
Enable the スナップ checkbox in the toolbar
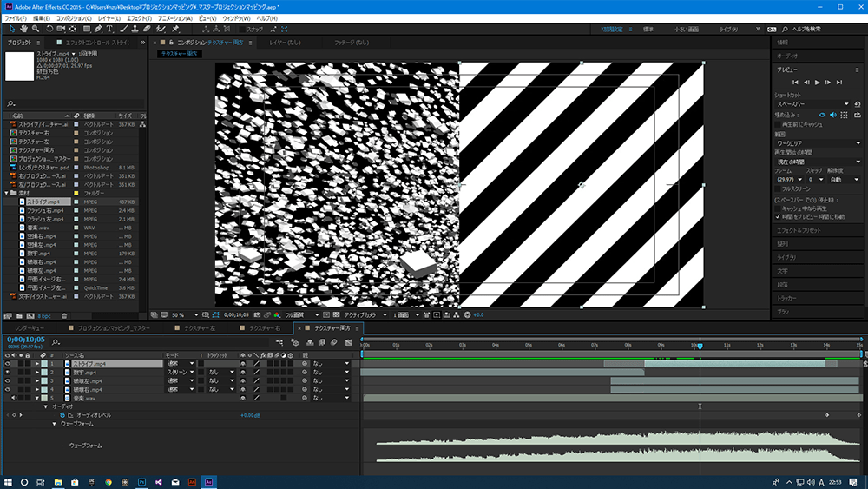click(x=243, y=29)
